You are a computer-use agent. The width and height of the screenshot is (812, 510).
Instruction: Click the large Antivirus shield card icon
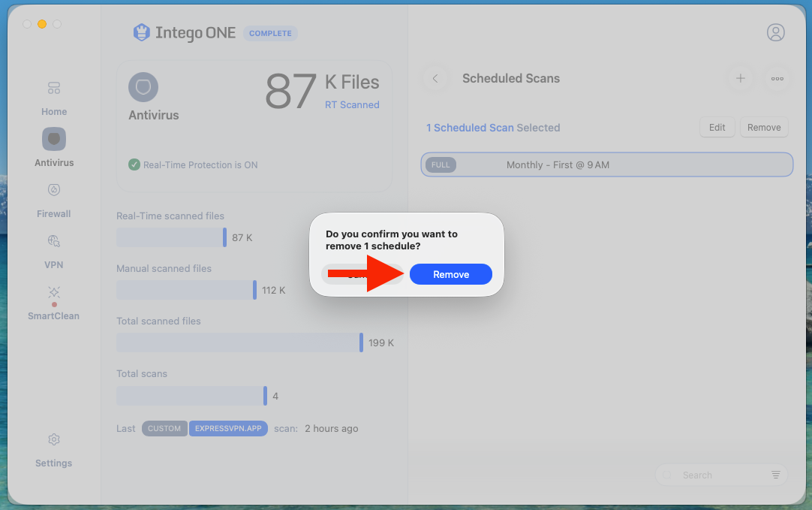143,87
